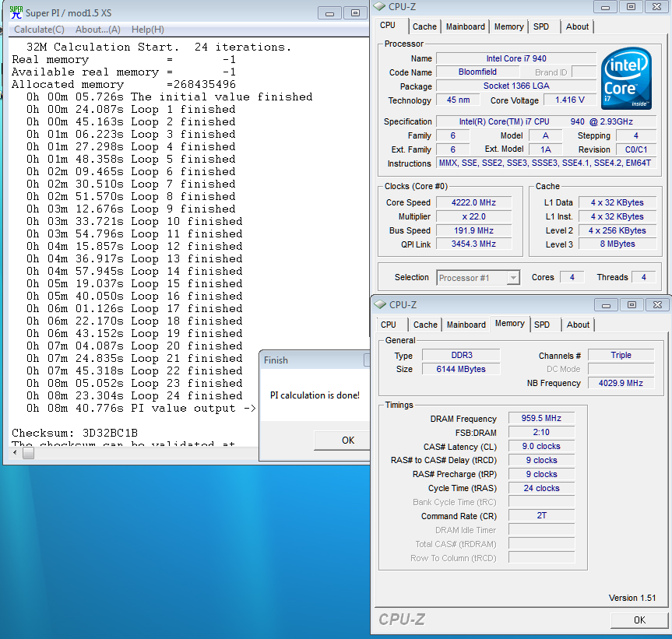
Task: Switch to Cache tab in lower CPU-Z window
Action: tap(425, 325)
